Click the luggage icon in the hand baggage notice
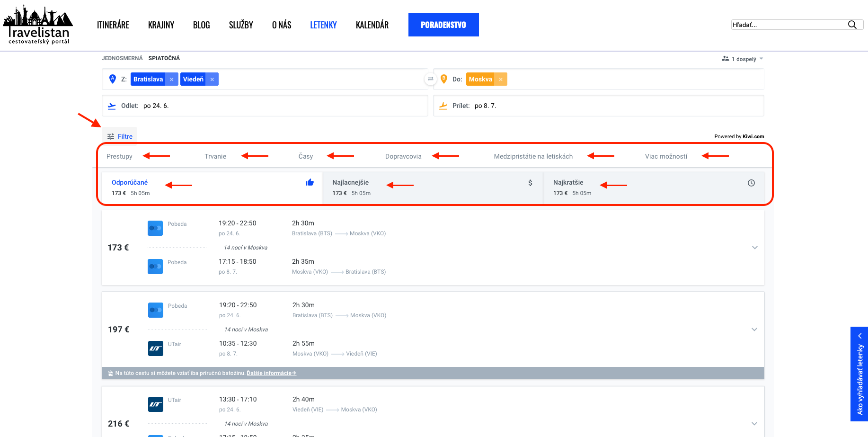The height and width of the screenshot is (437, 868). [111, 373]
